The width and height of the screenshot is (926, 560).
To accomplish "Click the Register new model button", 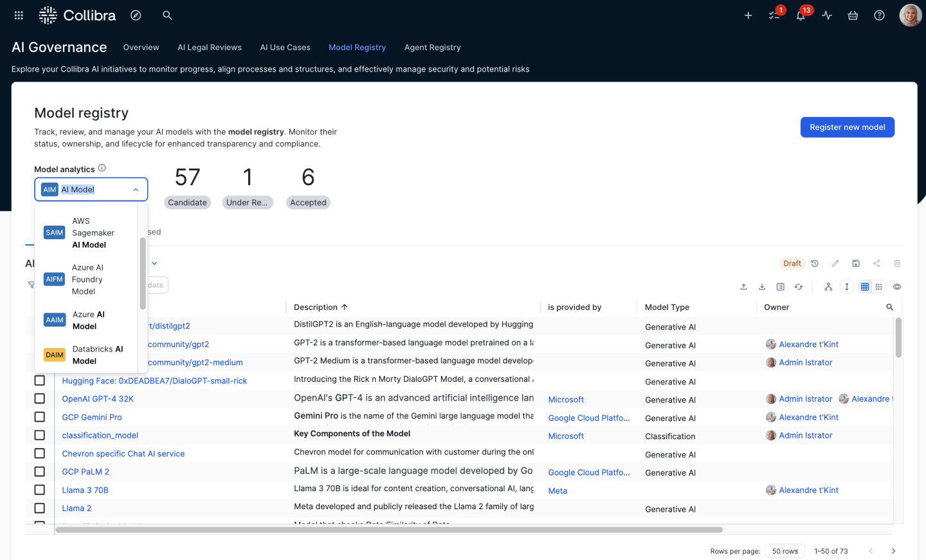I will pos(847,127).
